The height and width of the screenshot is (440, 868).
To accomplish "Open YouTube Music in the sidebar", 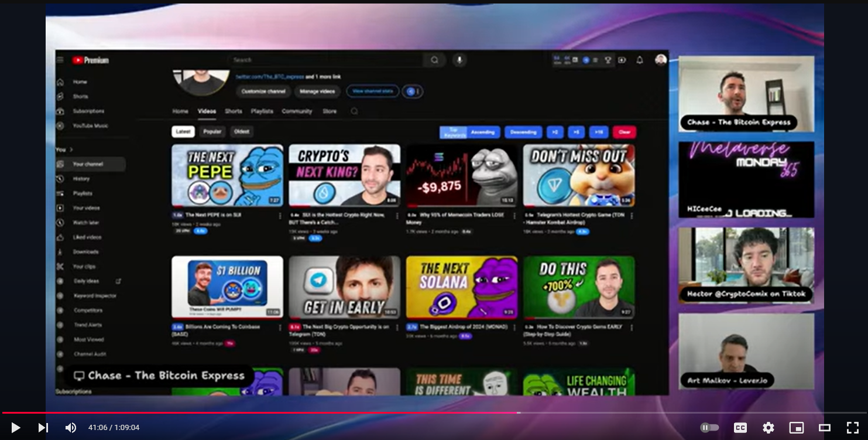I will (x=91, y=126).
